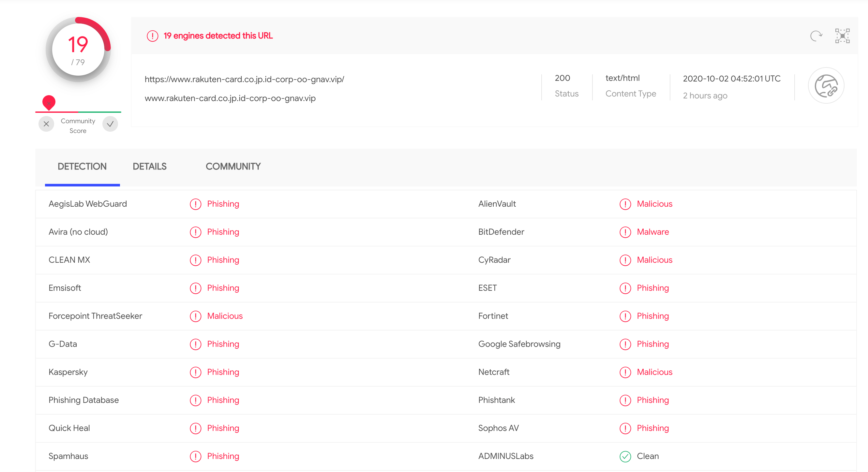Click the Fortinet phishing warning icon

[625, 316]
